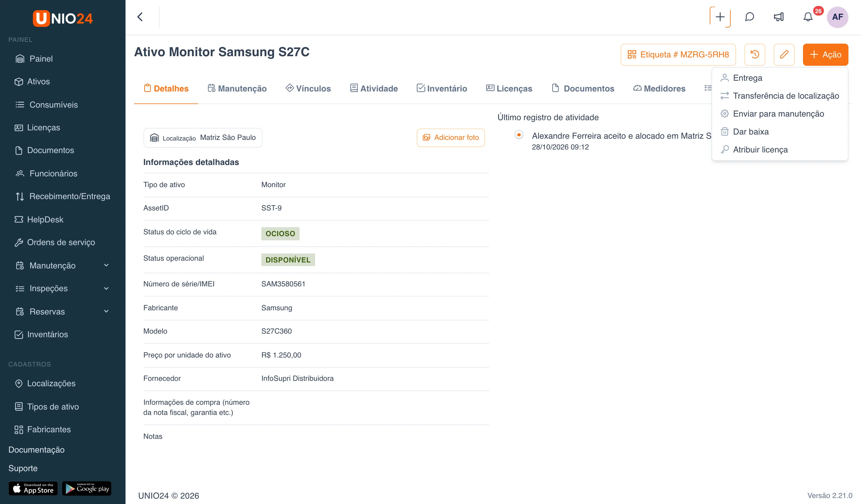Choose Transferência de localização menu item
This screenshot has height=504, width=861.
click(x=780, y=96)
